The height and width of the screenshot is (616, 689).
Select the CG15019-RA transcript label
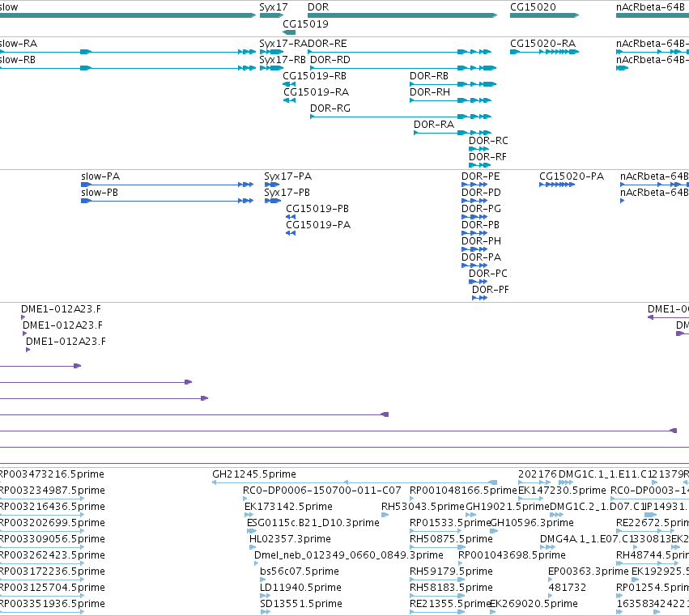pyautogui.click(x=316, y=92)
